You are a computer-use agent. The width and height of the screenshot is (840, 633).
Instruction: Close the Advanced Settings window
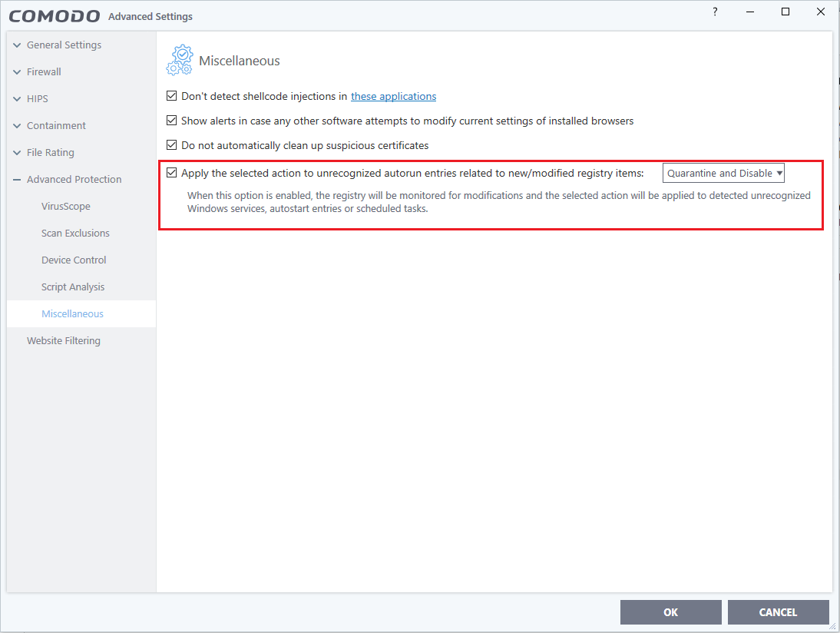820,12
